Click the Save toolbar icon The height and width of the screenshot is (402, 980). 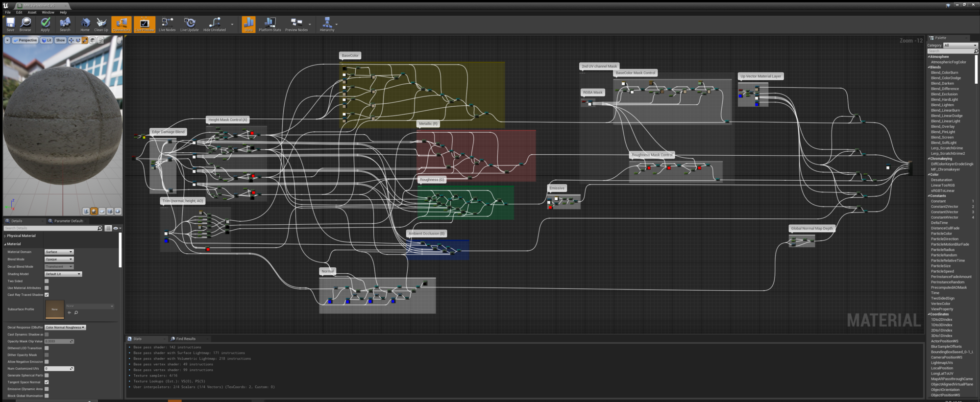pyautogui.click(x=10, y=24)
